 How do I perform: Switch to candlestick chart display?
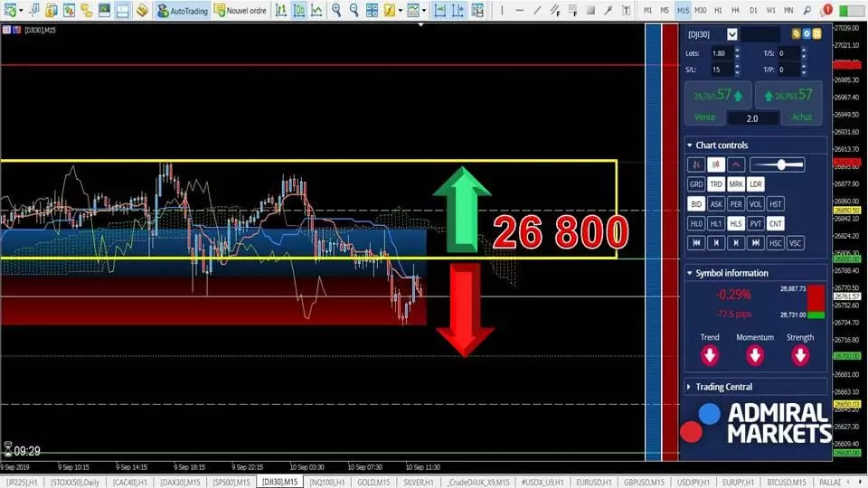point(299,10)
